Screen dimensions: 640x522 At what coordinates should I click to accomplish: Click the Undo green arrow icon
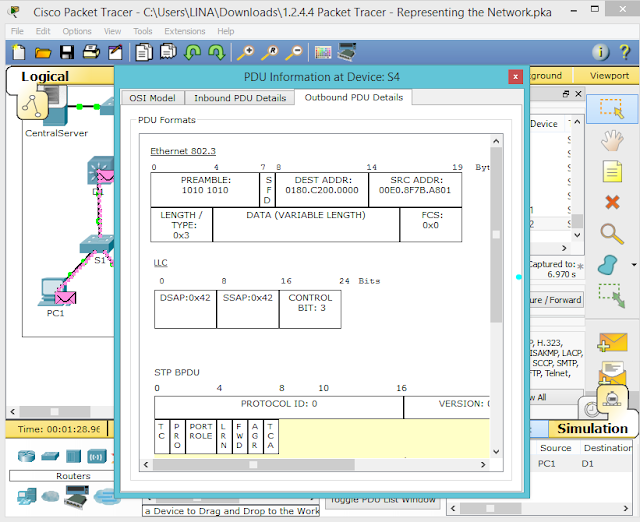(x=192, y=52)
